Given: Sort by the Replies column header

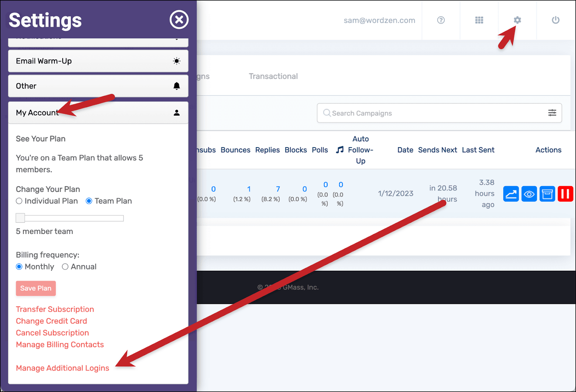Looking at the screenshot, I should tap(267, 150).
